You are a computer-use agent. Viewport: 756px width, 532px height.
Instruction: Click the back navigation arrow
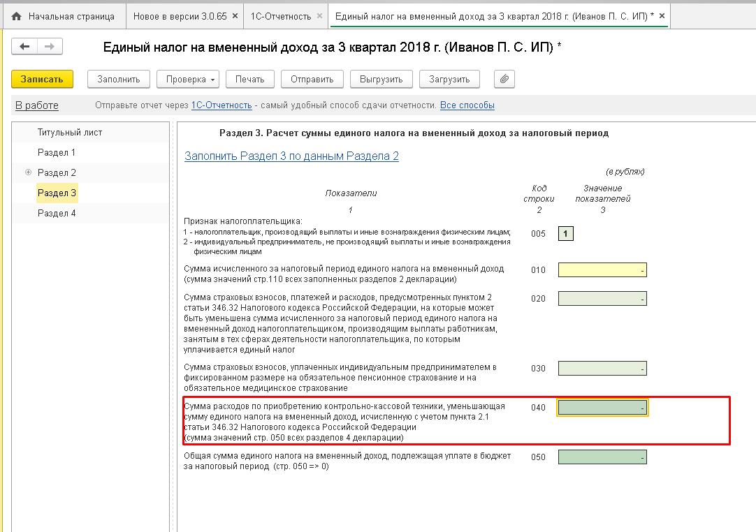[25, 47]
